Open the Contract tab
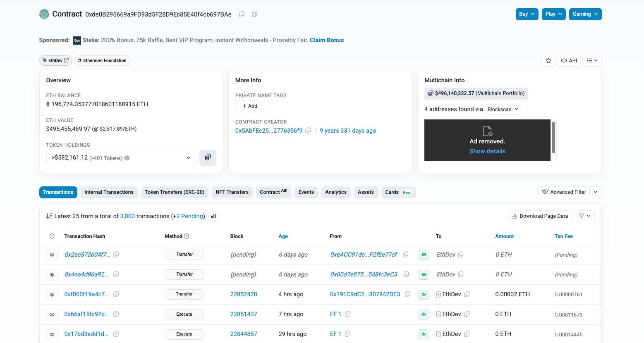Image resolution: width=644 pixels, height=343 pixels. (273, 192)
